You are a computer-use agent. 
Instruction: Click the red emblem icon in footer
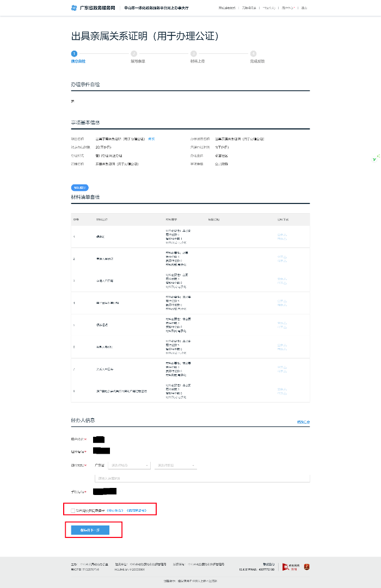point(306,567)
